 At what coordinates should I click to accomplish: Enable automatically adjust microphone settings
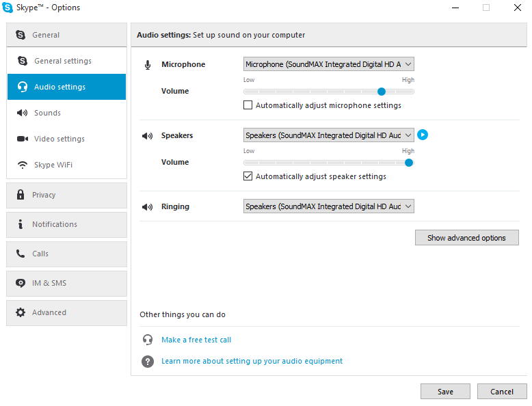coord(248,105)
